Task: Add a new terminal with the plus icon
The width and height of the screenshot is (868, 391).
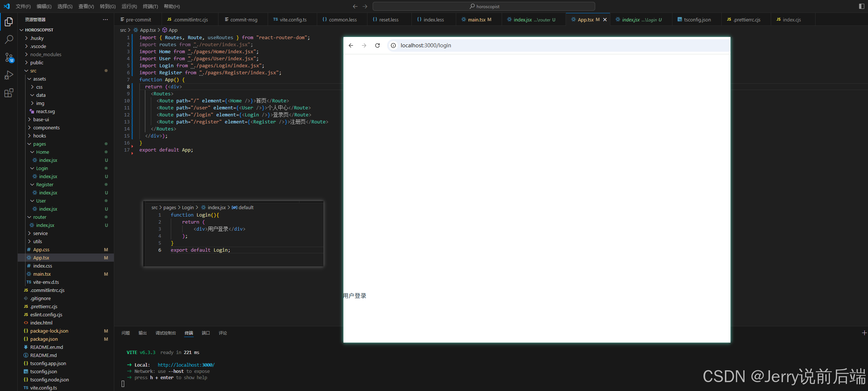Action: click(x=864, y=333)
